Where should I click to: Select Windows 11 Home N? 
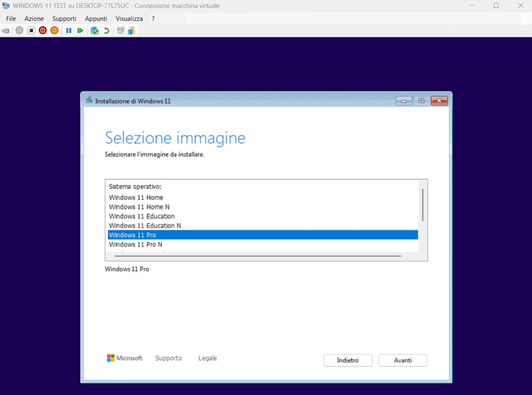click(263, 207)
